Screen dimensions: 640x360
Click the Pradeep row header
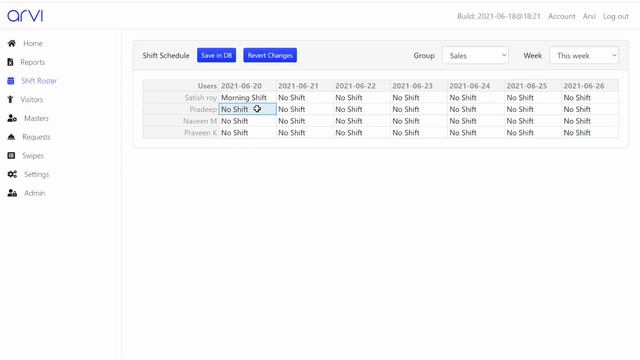click(x=181, y=109)
